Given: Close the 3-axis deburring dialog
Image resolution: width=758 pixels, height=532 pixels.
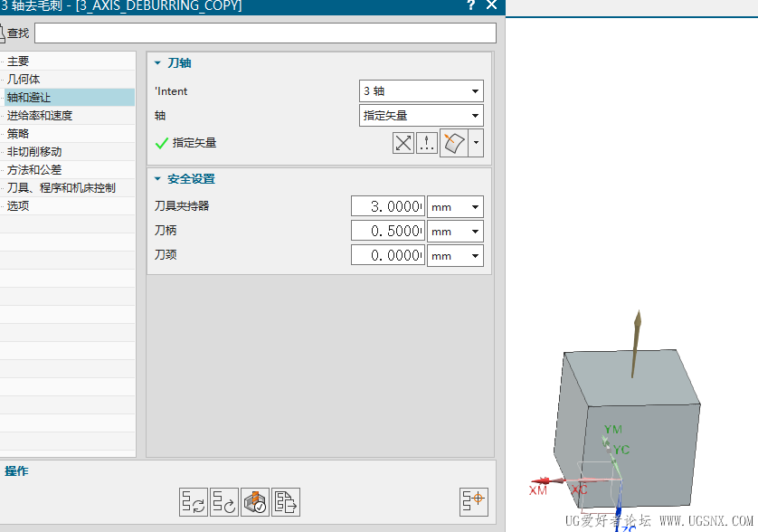Looking at the screenshot, I should coord(492,5).
